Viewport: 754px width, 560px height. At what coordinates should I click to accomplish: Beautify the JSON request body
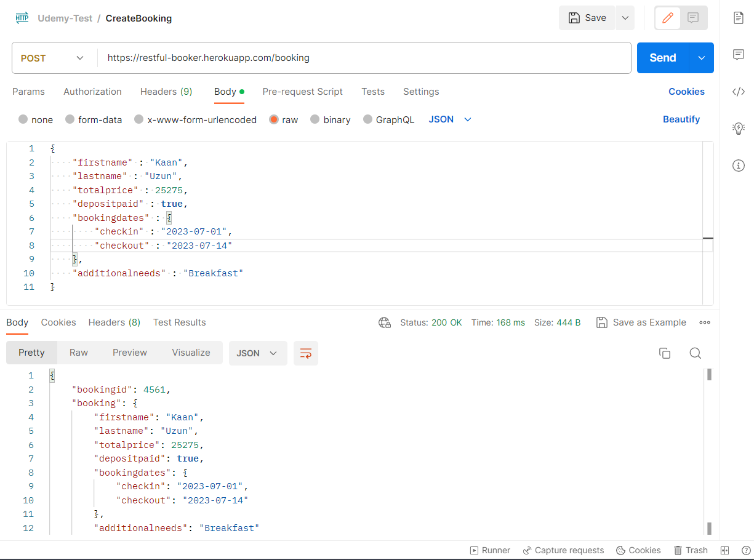[x=681, y=119]
